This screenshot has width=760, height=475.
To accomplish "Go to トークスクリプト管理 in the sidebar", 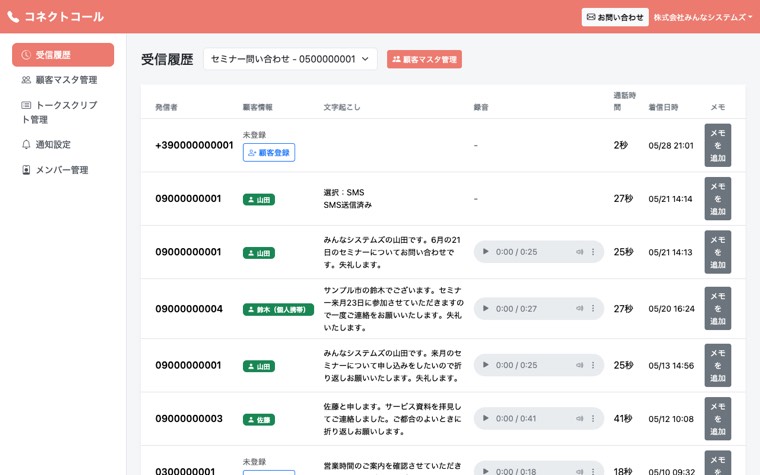I will [x=60, y=112].
